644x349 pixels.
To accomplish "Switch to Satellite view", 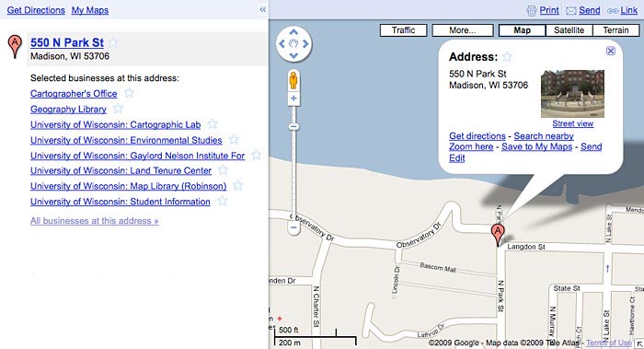I will (569, 30).
